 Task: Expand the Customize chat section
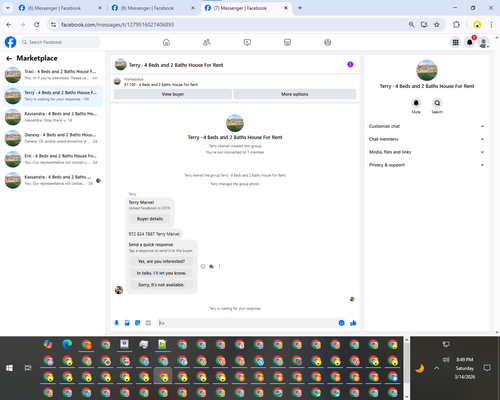point(426,126)
